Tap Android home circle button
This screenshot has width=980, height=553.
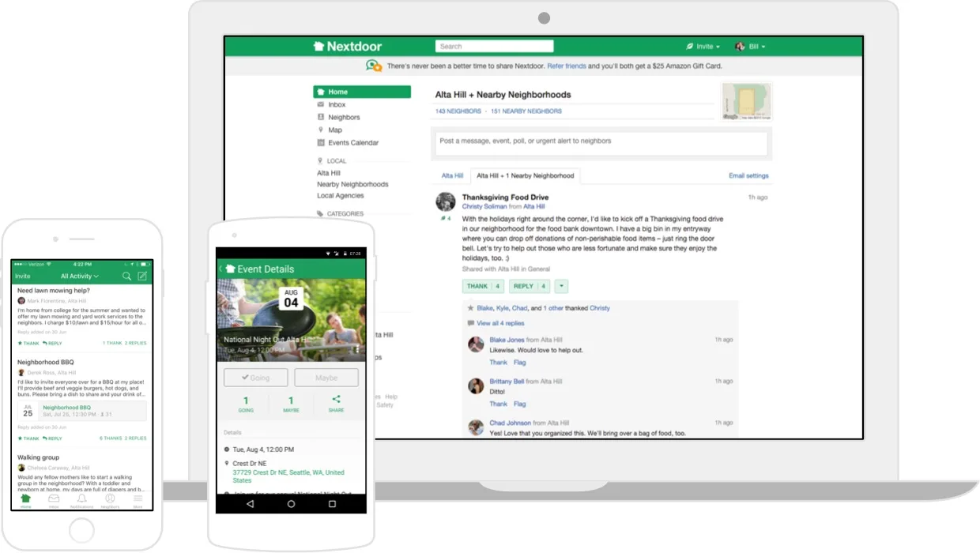[291, 504]
